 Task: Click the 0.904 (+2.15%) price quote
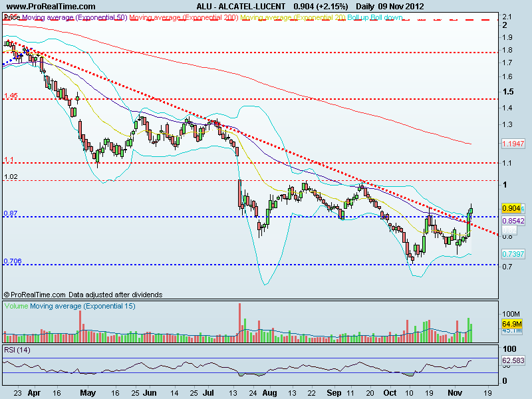(321, 7)
